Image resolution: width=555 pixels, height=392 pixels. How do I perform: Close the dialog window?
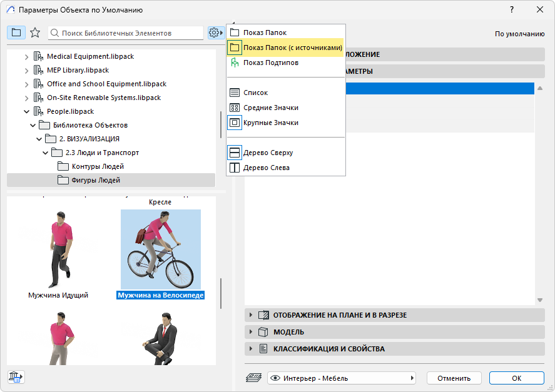pos(540,9)
